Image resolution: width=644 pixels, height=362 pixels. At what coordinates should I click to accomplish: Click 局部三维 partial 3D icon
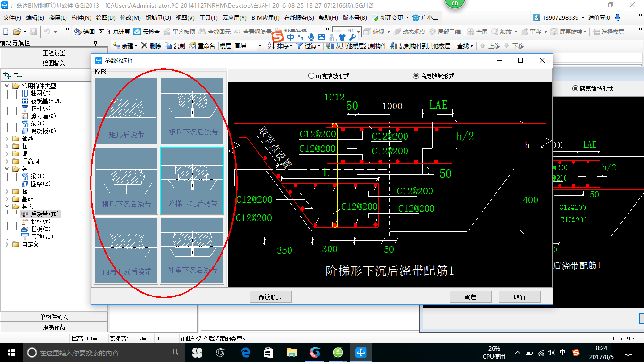pos(432,32)
